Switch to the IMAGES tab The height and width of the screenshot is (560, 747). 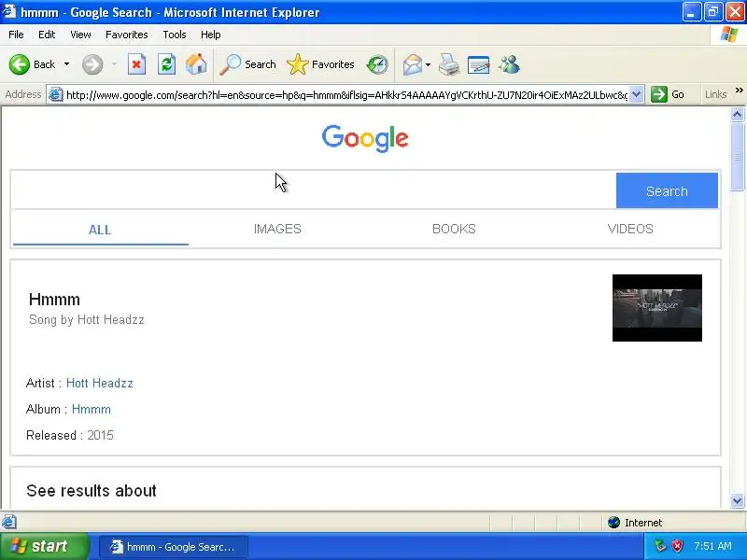tap(277, 229)
